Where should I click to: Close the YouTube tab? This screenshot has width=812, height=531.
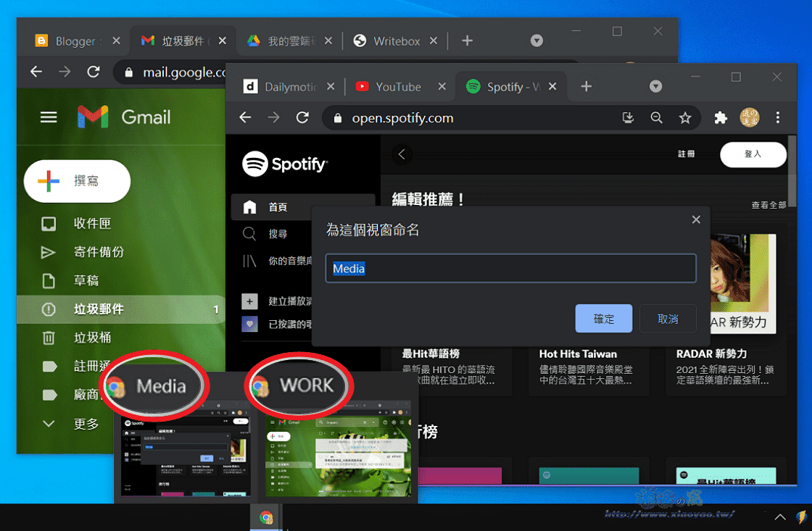coord(442,86)
